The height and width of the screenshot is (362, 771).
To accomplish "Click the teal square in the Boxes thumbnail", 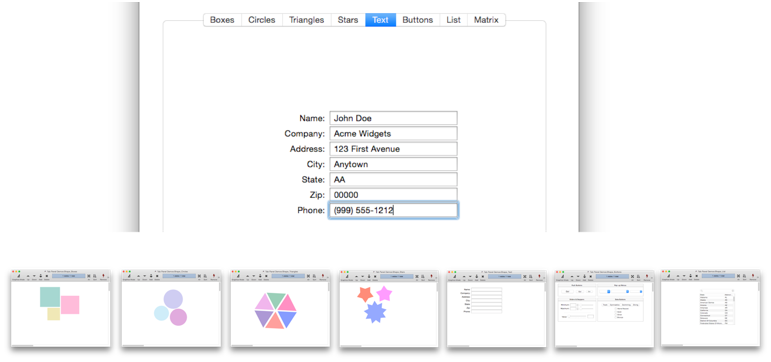I will tap(50, 297).
